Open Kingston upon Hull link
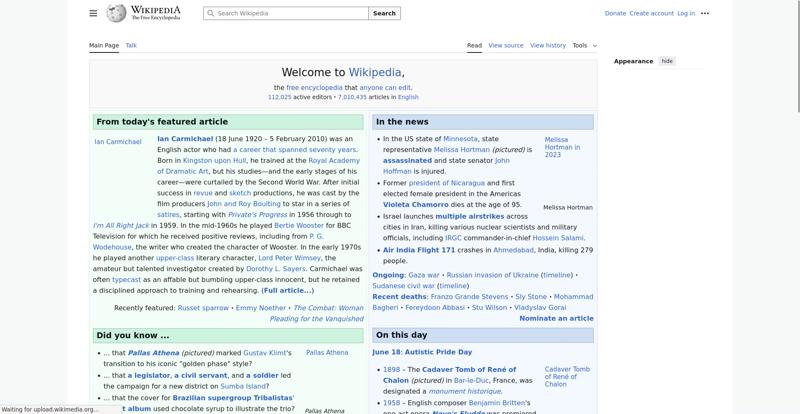 (214, 160)
